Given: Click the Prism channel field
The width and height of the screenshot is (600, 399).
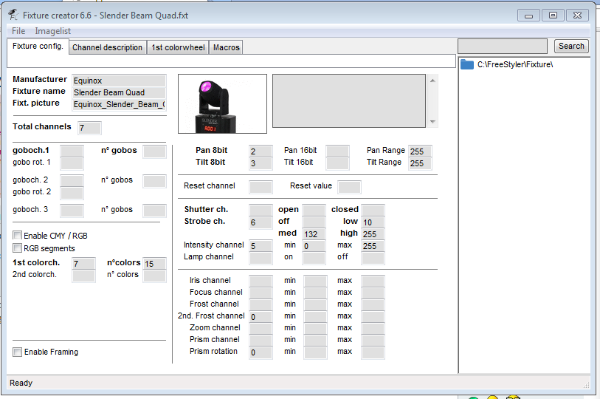Looking at the screenshot, I should pos(261,340).
